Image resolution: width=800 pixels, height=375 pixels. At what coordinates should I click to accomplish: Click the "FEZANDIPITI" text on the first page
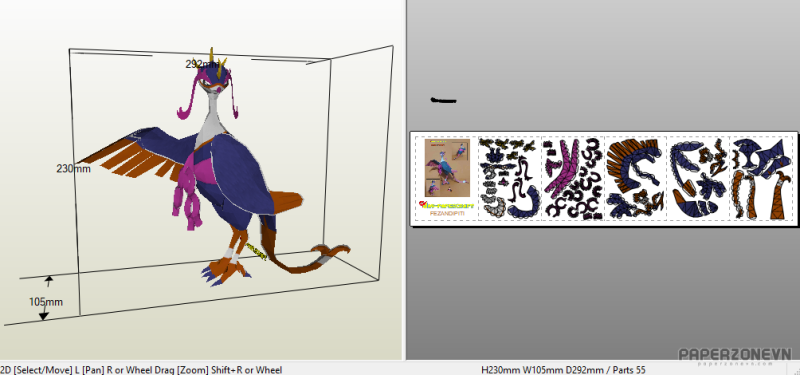(x=447, y=213)
